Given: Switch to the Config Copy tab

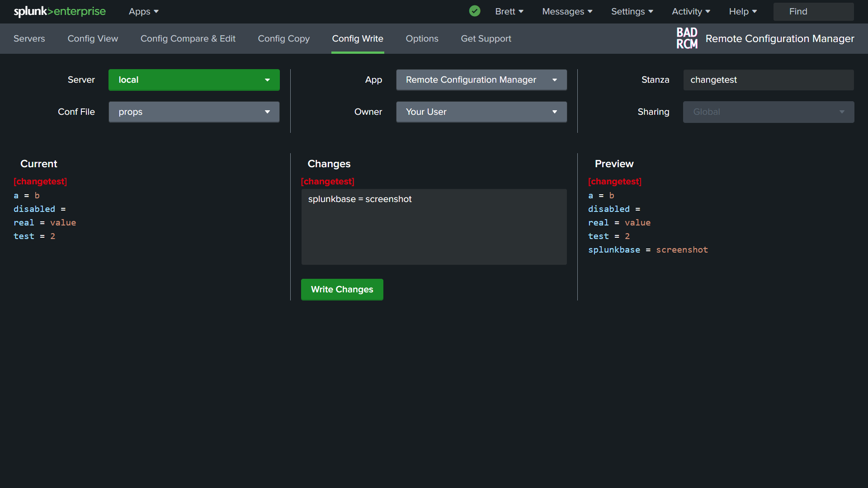Looking at the screenshot, I should coord(284,38).
